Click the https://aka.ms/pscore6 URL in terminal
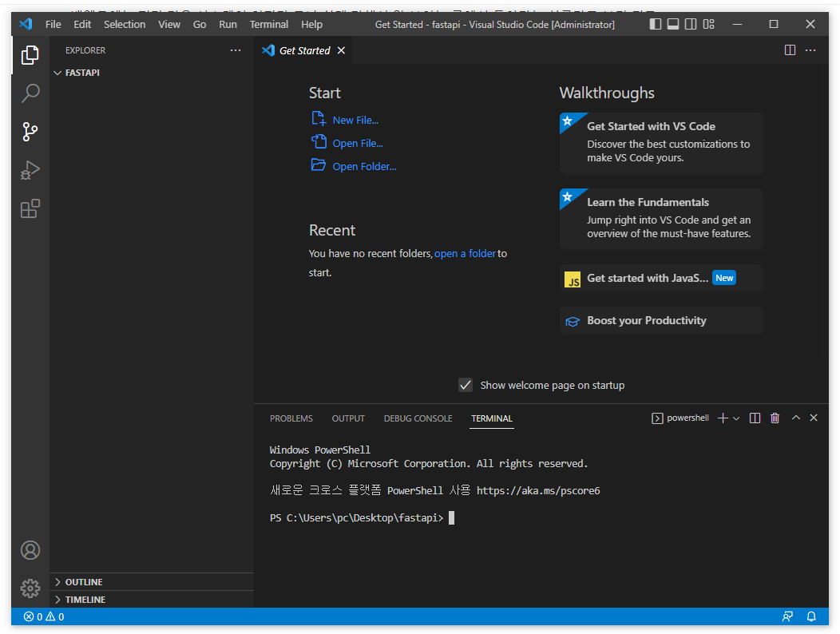This screenshot has width=840, height=634. [538, 490]
